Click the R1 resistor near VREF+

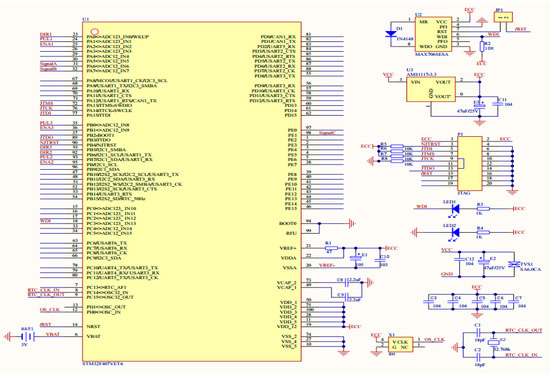click(x=330, y=248)
